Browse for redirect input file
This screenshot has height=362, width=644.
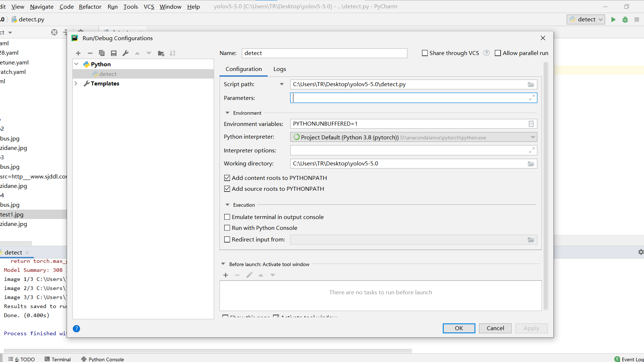tap(531, 240)
